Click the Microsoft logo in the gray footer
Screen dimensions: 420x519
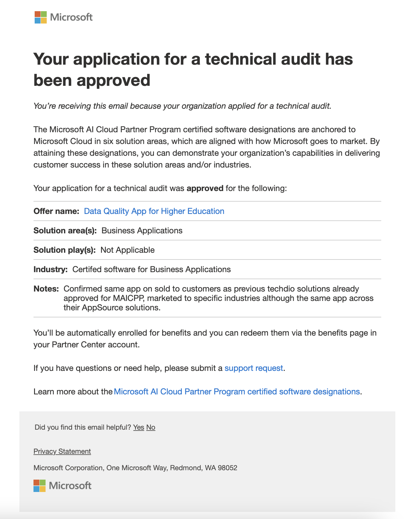tap(62, 485)
